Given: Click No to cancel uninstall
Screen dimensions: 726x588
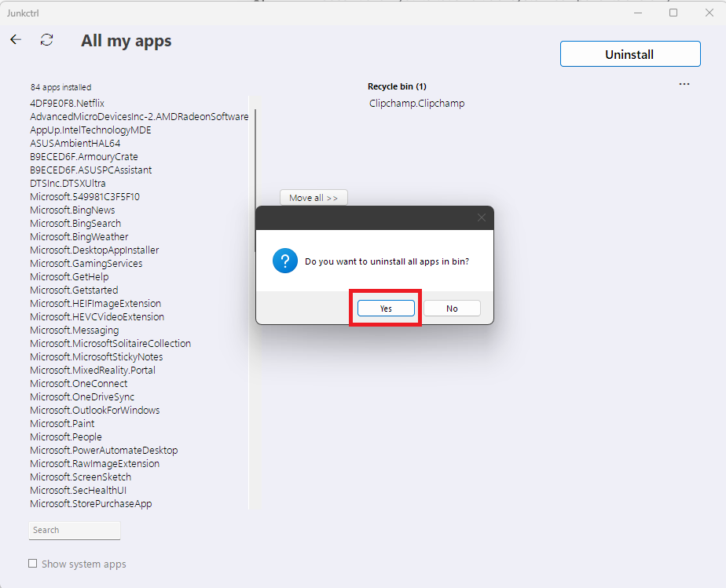Looking at the screenshot, I should click(x=452, y=309).
